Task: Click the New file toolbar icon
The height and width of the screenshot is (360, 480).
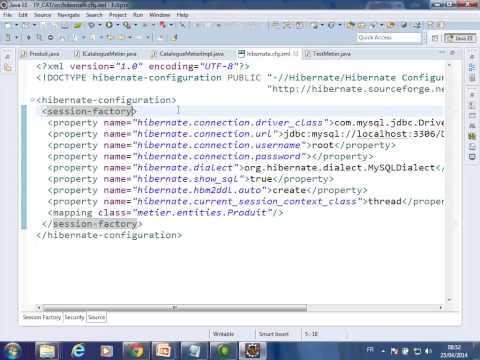Action: (x=8, y=25)
